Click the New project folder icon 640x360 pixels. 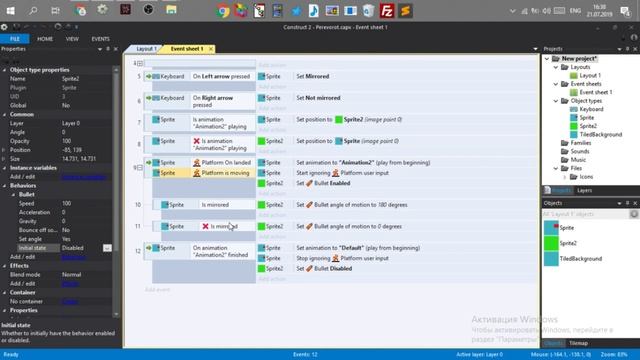pyautogui.click(x=556, y=59)
